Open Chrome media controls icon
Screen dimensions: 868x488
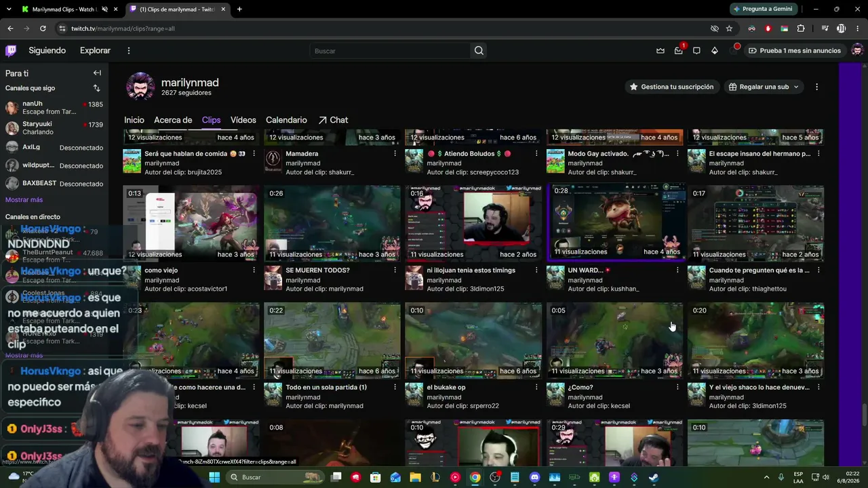pos(825,28)
